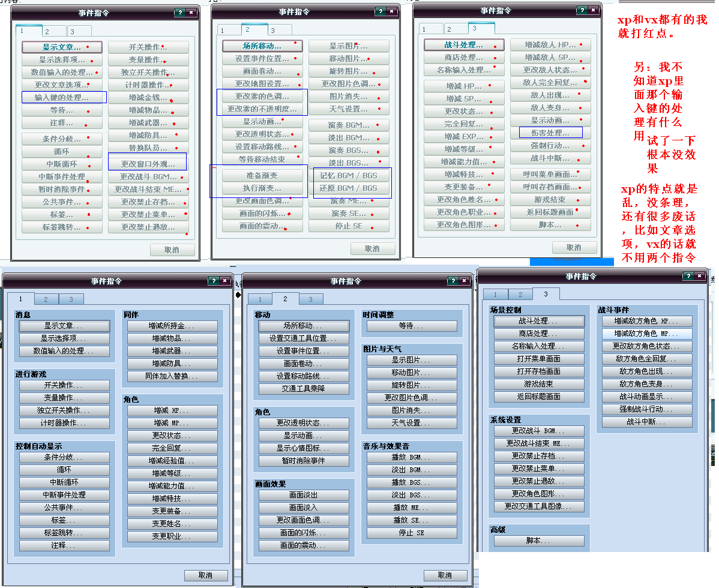
Task: Select the "替换队员…" command button
Action: [x=148, y=148]
